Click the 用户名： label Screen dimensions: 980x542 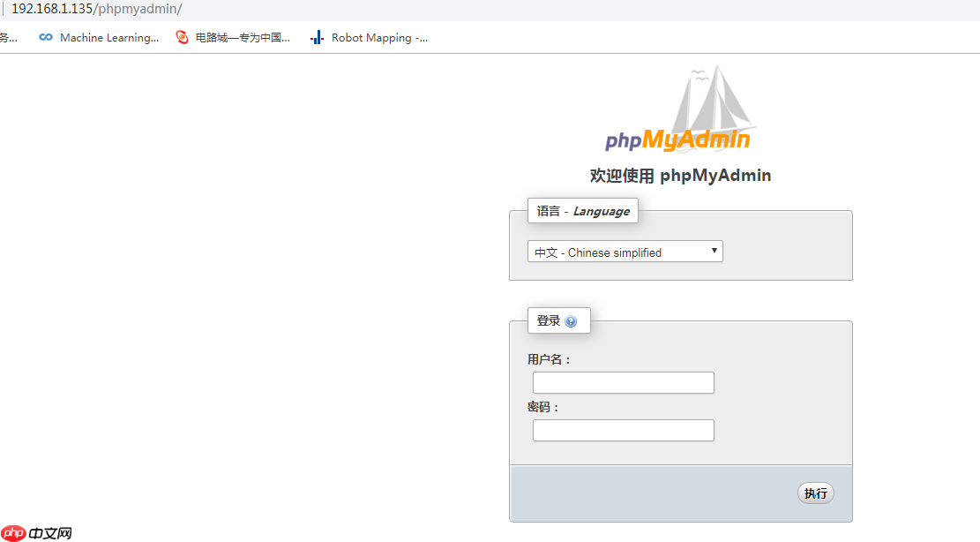pos(549,359)
